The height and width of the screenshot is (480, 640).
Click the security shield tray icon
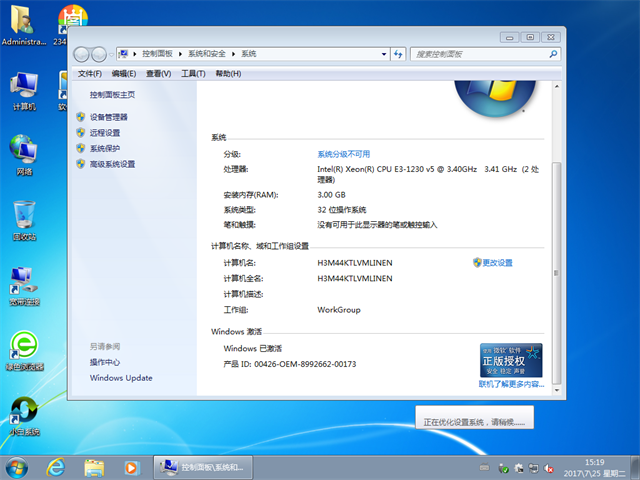[503, 468]
